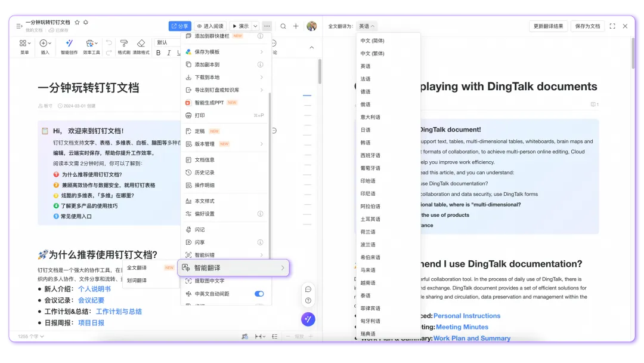The height and width of the screenshot is (363, 644).
Task: Click the undo arrow
Action: (x=109, y=42)
